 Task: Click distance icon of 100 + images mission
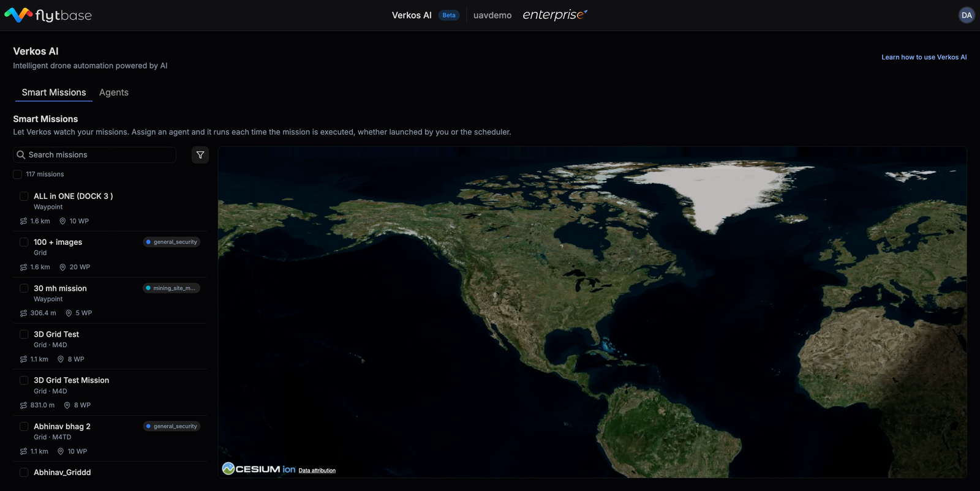point(23,267)
